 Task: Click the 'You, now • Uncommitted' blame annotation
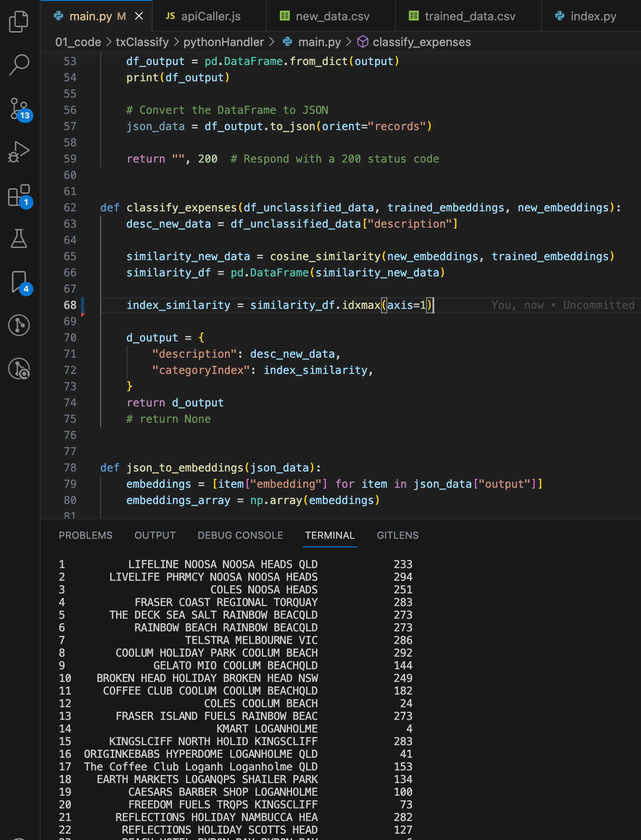[563, 305]
